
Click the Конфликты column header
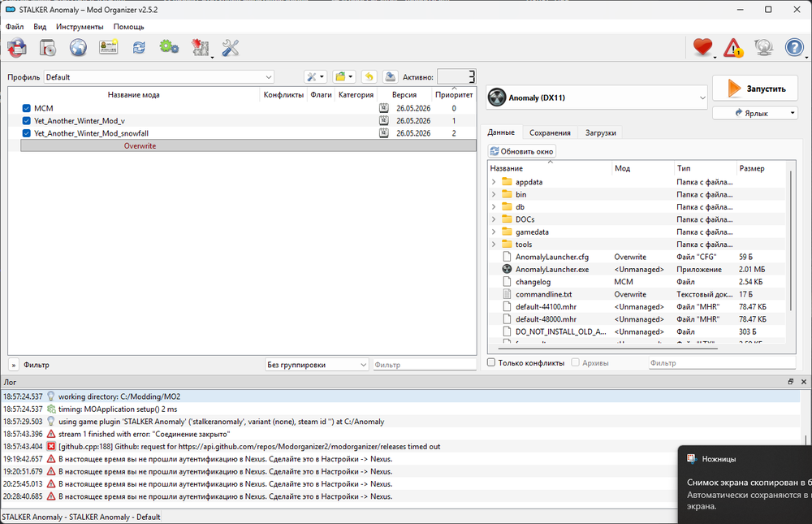283,94
